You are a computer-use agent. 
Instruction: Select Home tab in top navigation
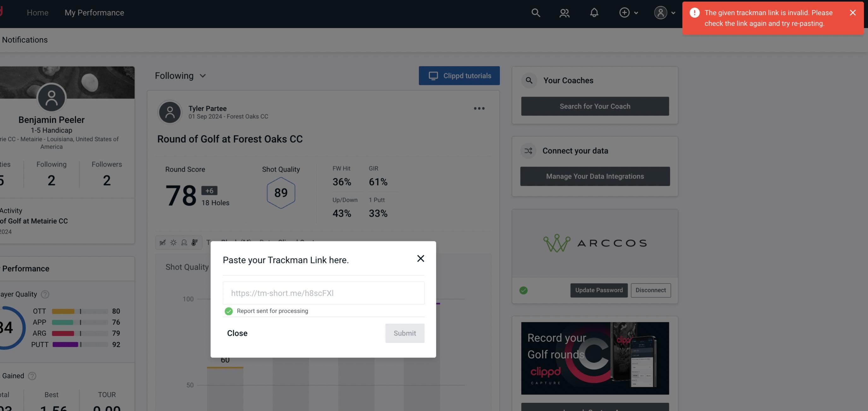tap(37, 12)
